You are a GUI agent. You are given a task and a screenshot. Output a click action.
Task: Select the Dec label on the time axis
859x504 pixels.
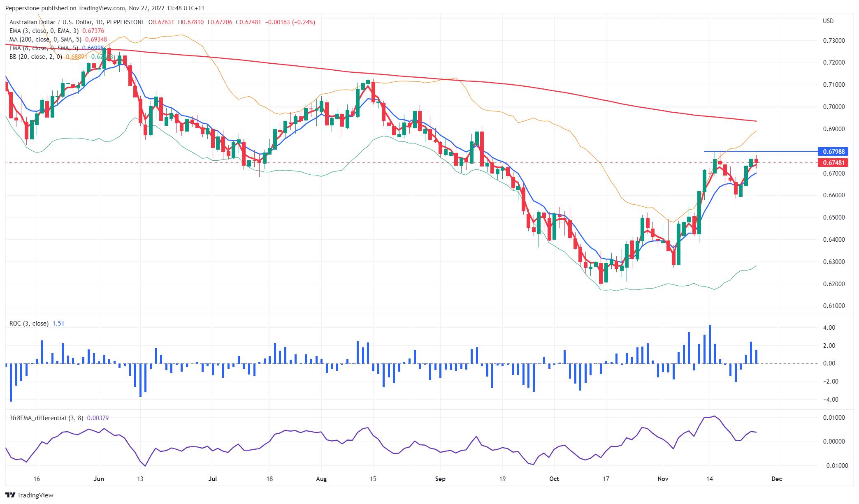tap(776, 479)
